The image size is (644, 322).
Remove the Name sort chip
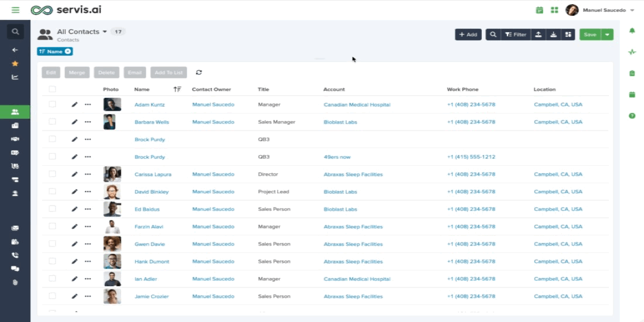[68, 52]
